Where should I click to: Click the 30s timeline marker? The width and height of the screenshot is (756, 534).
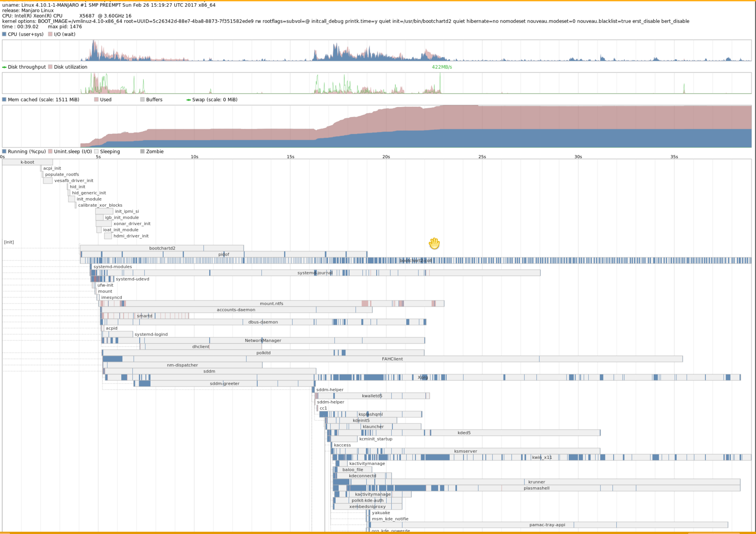tap(578, 157)
